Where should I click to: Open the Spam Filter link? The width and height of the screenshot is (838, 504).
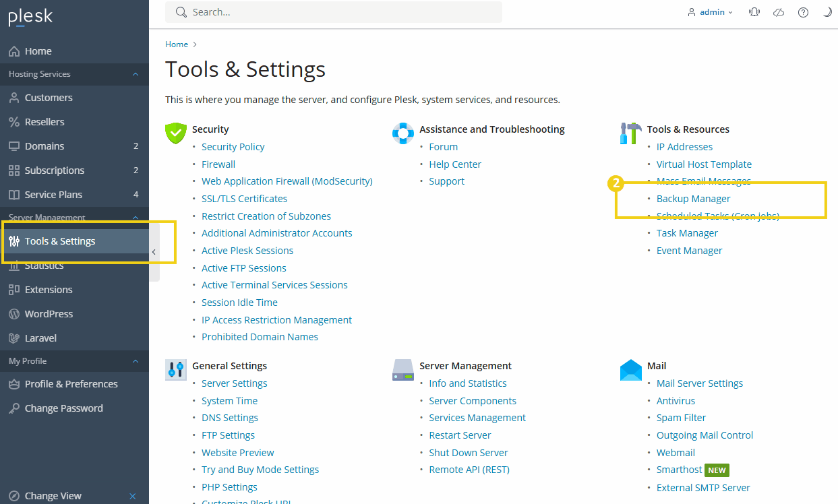(681, 418)
